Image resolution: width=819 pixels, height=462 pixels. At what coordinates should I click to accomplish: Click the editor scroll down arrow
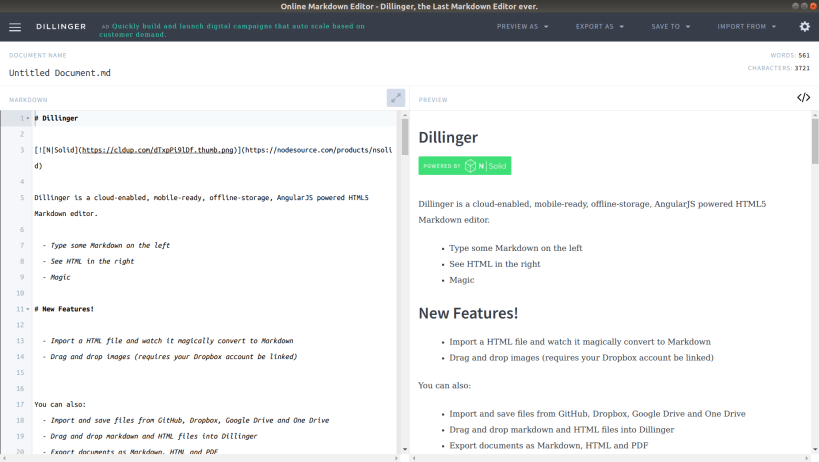pos(405,449)
